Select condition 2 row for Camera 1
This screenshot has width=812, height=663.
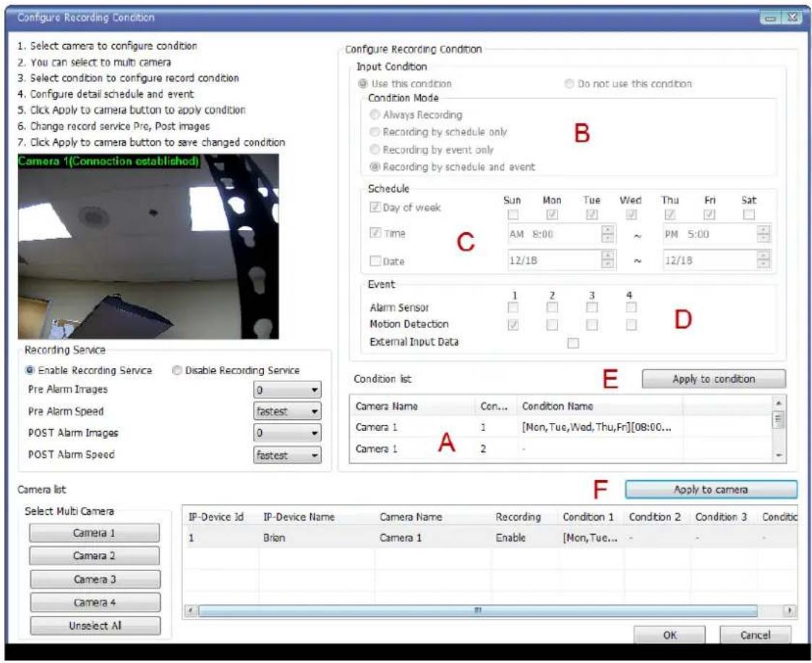561,448
